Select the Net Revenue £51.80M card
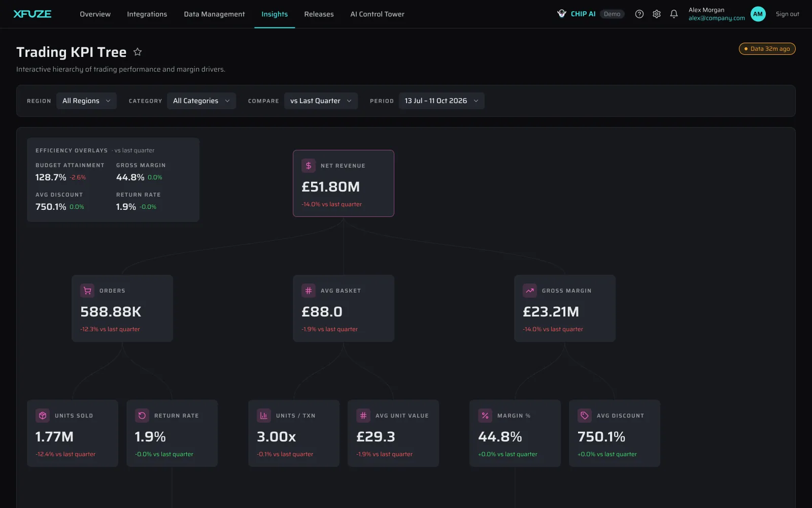This screenshot has height=508, width=812. pyautogui.click(x=344, y=183)
